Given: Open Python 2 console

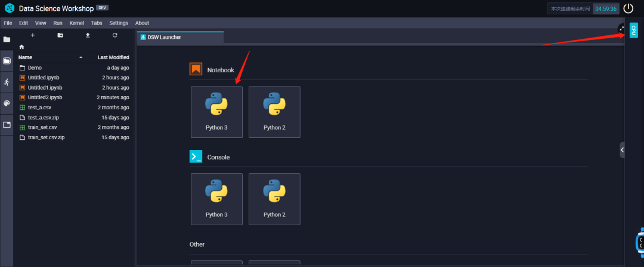Looking at the screenshot, I should tap(274, 199).
